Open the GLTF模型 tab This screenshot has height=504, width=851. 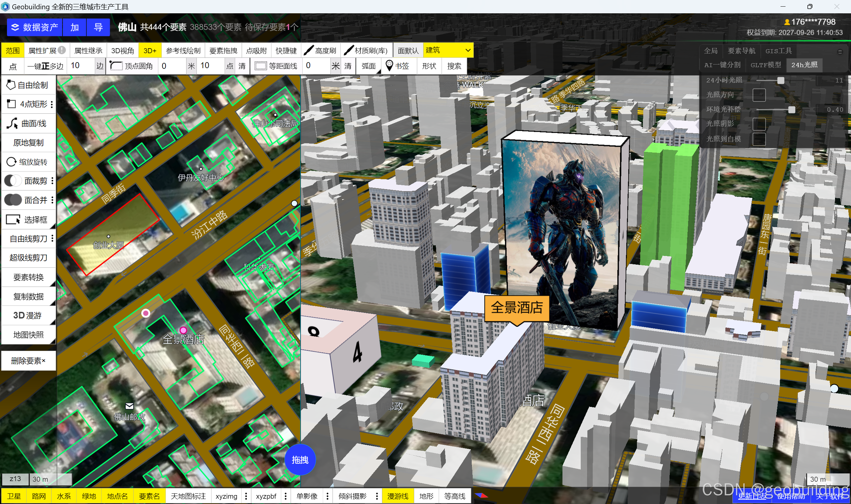766,65
